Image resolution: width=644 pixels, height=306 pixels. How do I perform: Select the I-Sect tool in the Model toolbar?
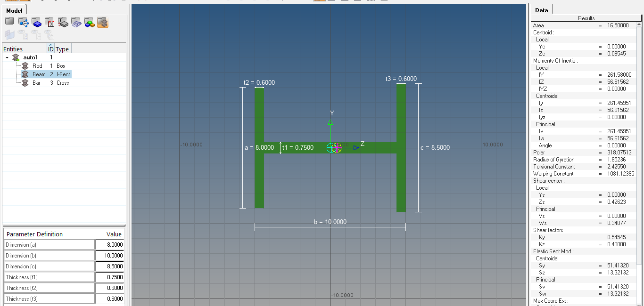pyautogui.click(x=103, y=22)
